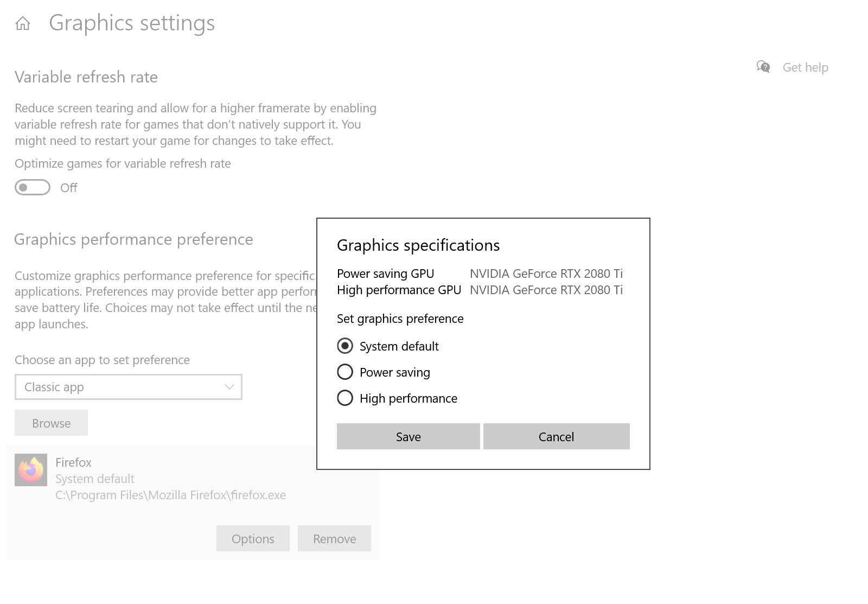Select the Power saving radio button
Screen dimensions: 868x604
[345, 372]
